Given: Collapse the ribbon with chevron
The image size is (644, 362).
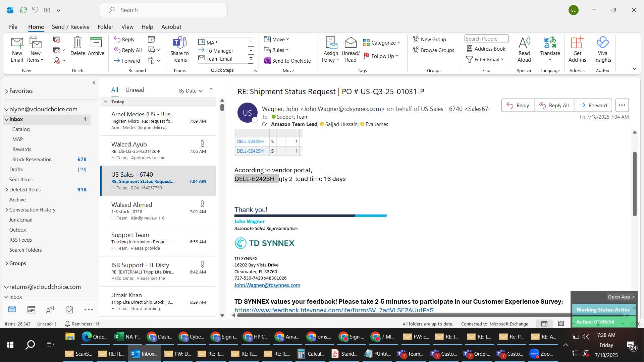Looking at the screenshot, I should (634, 69).
